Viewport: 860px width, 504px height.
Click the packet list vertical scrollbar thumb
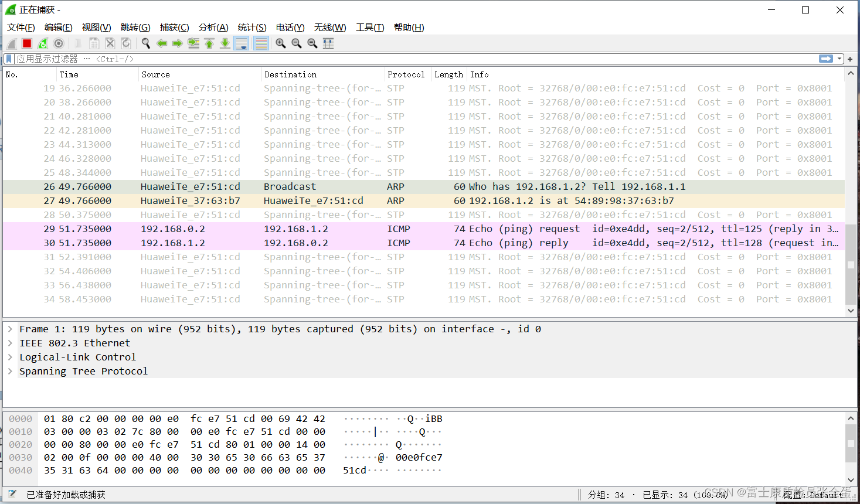pos(851,264)
